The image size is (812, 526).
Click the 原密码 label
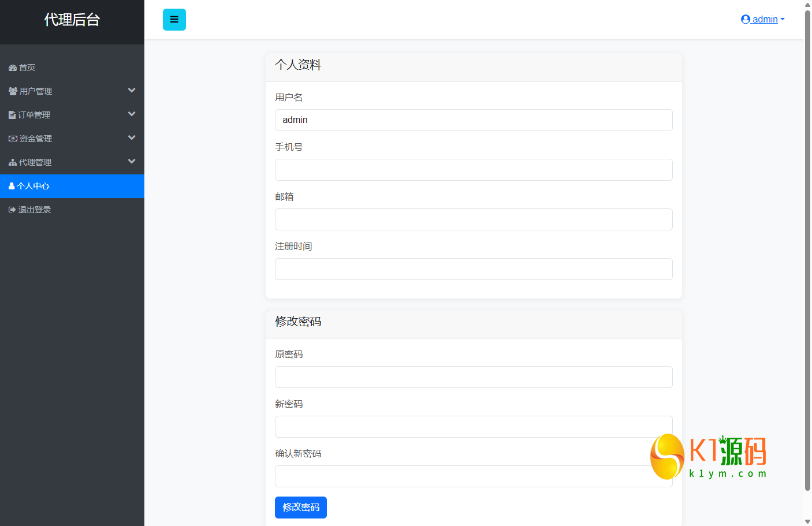click(289, 355)
